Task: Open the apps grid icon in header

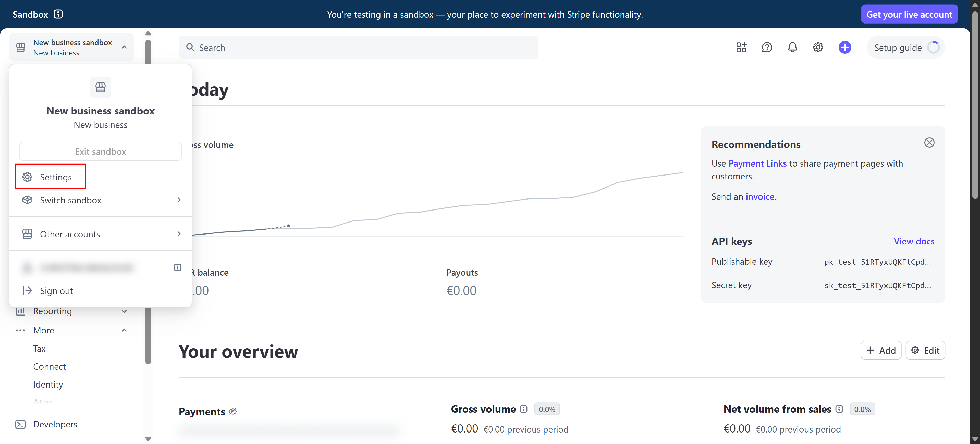Action: tap(741, 47)
